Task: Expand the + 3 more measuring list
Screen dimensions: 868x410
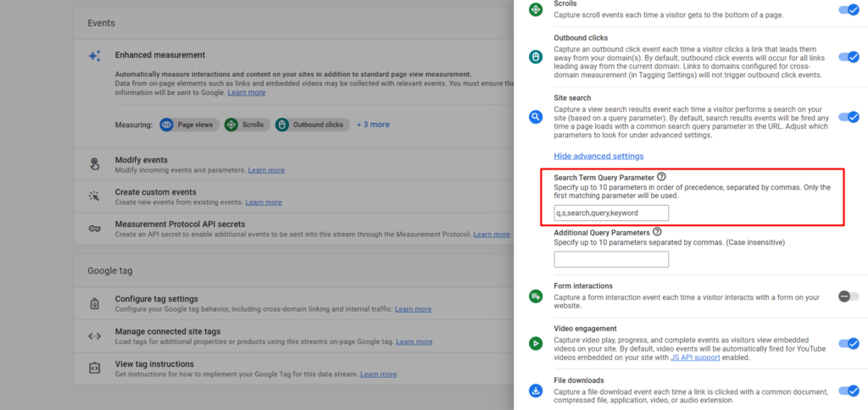Action: (373, 125)
